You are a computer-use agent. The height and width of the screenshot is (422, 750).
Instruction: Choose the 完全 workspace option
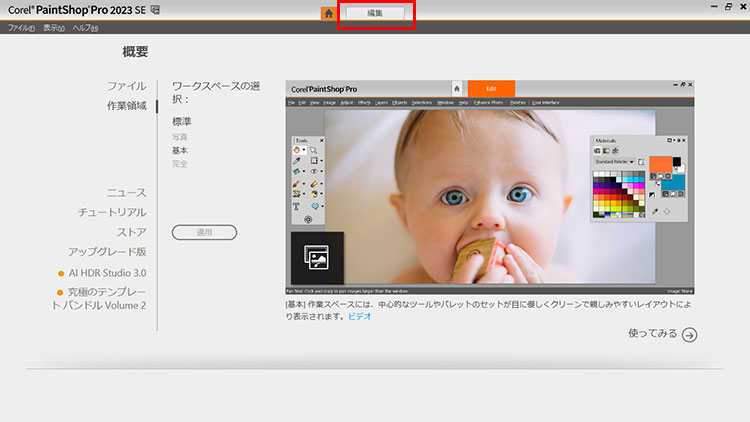coord(180,163)
